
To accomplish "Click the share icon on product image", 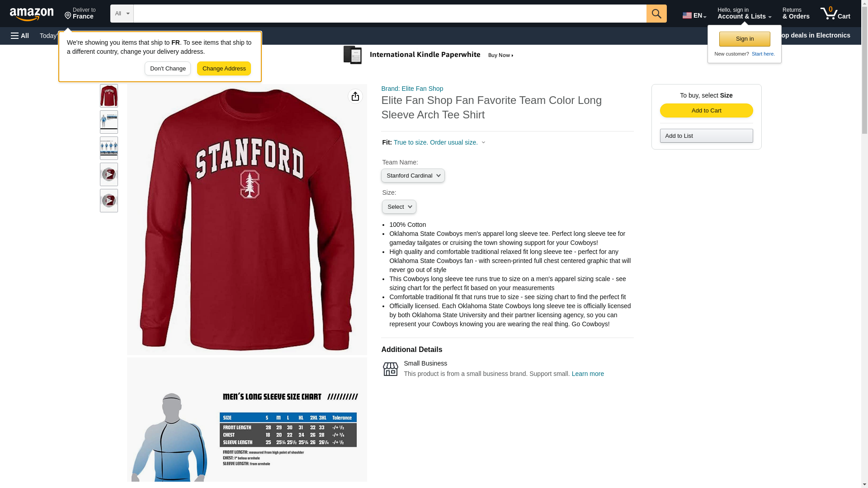I will coord(355,96).
